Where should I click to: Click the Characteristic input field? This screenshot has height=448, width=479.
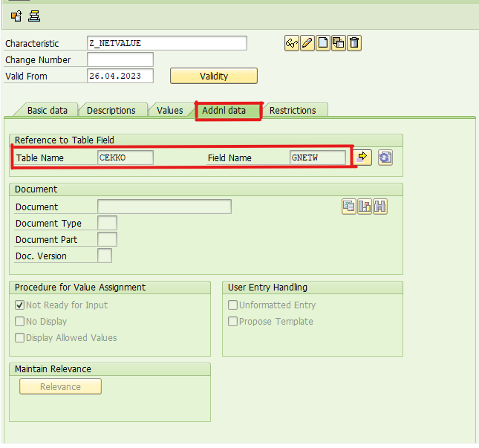[x=167, y=43]
